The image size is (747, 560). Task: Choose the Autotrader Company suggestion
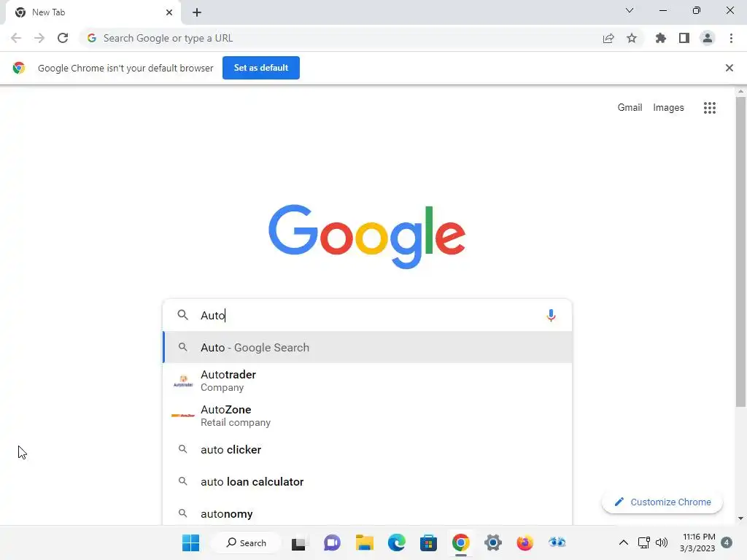(367, 381)
